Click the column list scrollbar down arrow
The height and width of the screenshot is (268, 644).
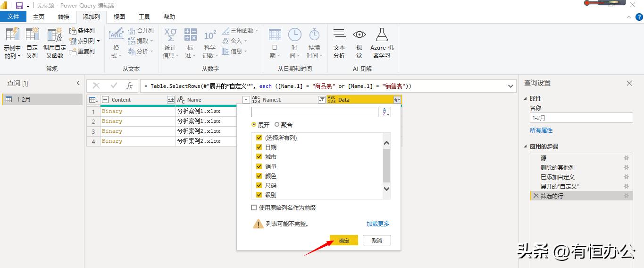pos(387,189)
